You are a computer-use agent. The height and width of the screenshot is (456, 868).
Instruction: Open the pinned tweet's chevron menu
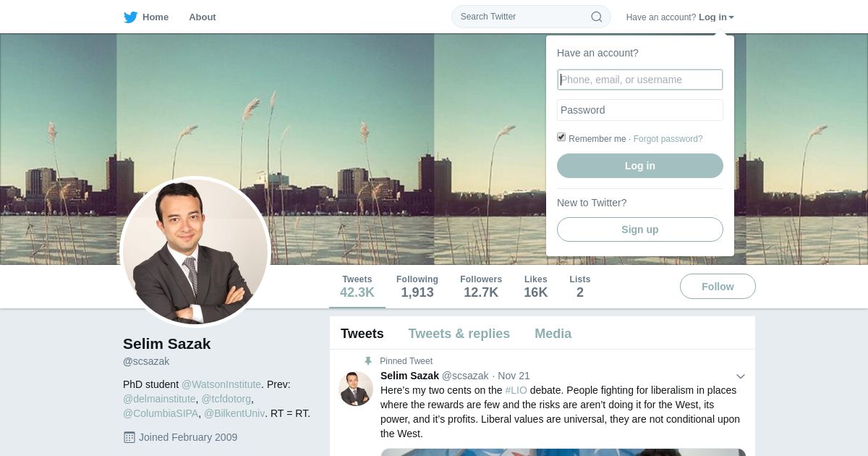(x=741, y=376)
